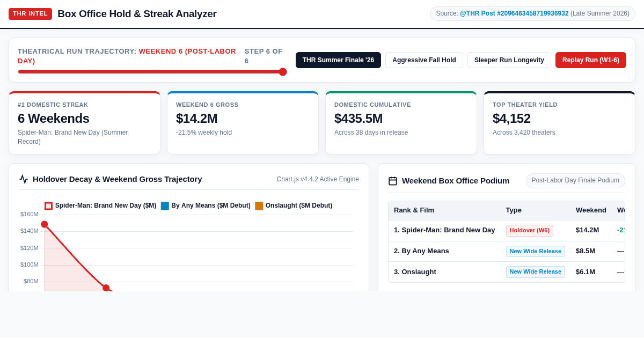Viewport: 644px width, 338px height.
Task: Click the $14.2M weekend cell in table
Action: point(587,230)
